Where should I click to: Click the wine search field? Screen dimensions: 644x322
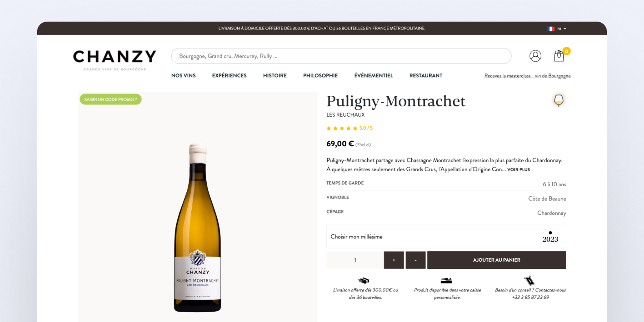(x=341, y=56)
